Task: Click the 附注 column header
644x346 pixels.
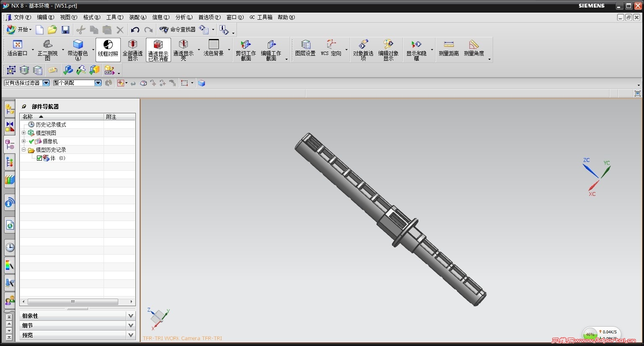Action: click(119, 117)
